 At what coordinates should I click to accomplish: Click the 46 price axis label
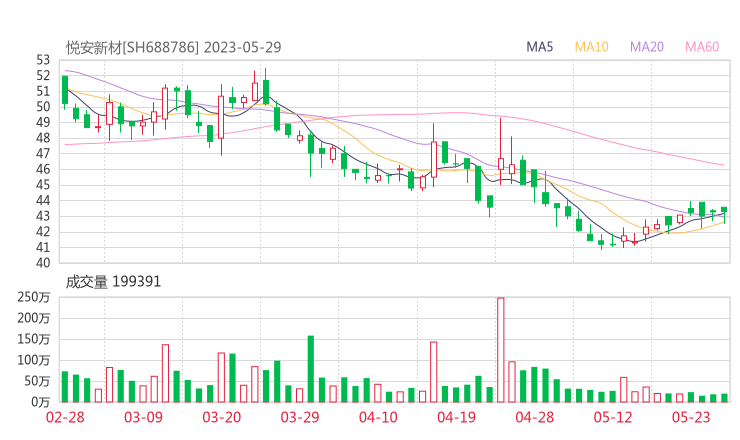(43, 169)
